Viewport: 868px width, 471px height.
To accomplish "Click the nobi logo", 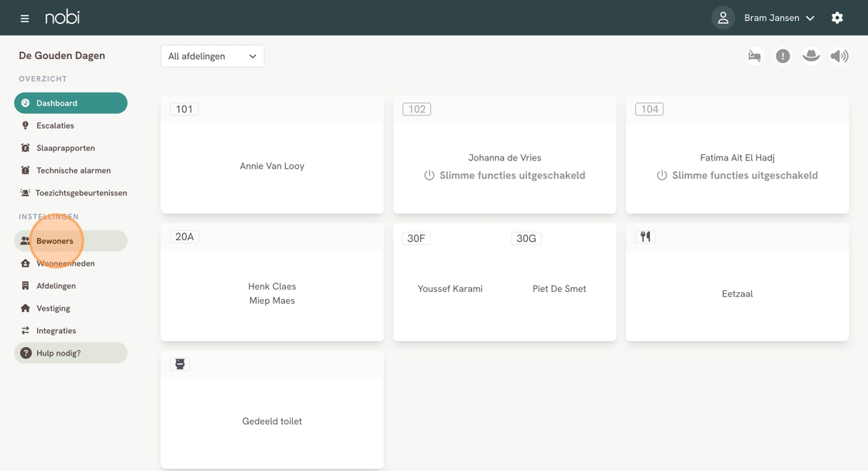I will pyautogui.click(x=62, y=17).
